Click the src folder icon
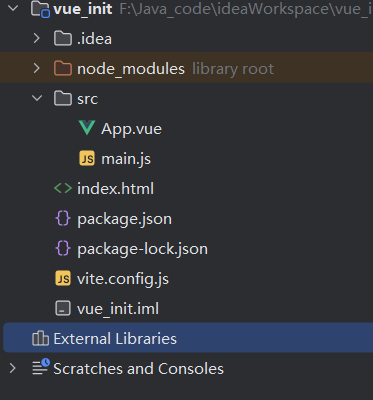The width and height of the screenshot is (373, 400). coord(63,98)
